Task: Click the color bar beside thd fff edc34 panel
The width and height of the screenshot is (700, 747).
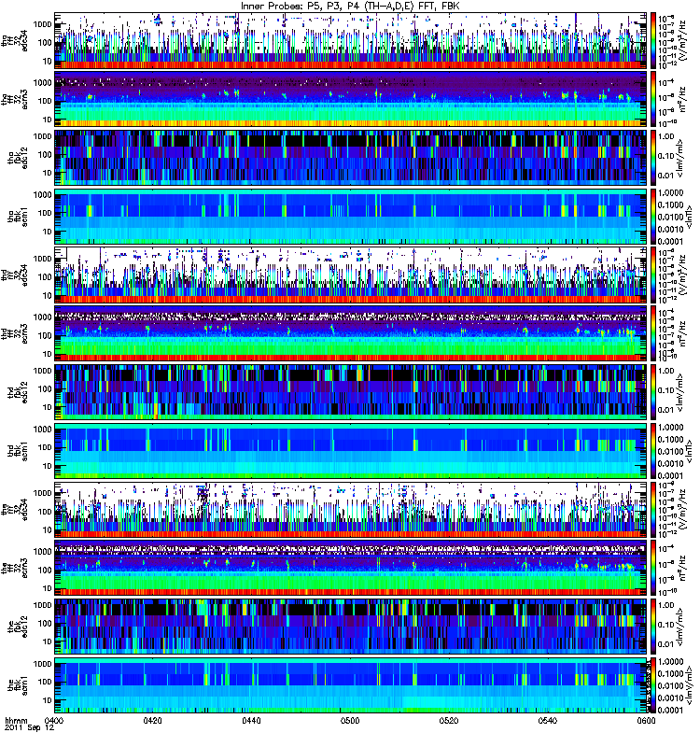Action: (x=653, y=275)
